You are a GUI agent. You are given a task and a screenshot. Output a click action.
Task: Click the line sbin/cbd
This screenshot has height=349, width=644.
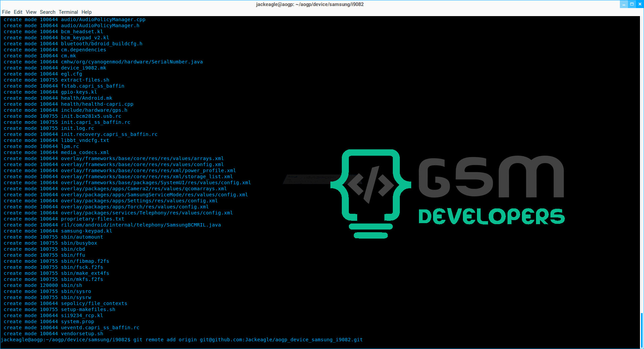click(x=44, y=249)
